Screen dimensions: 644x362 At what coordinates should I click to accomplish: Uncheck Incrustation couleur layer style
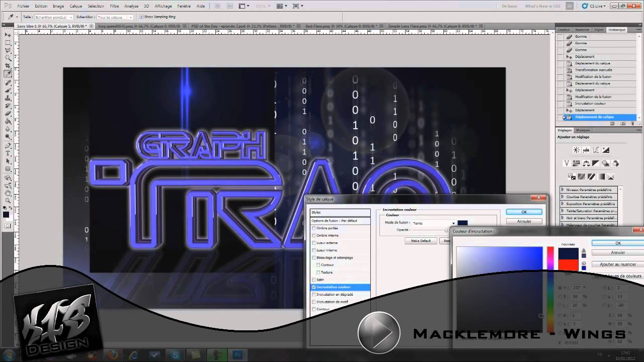click(314, 287)
